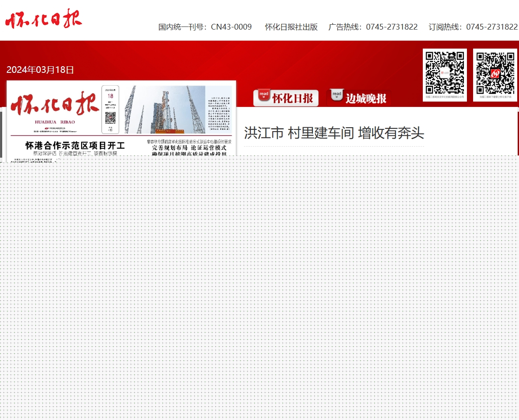
Task: Open the 怀化日报 read tab
Action: click(286, 98)
